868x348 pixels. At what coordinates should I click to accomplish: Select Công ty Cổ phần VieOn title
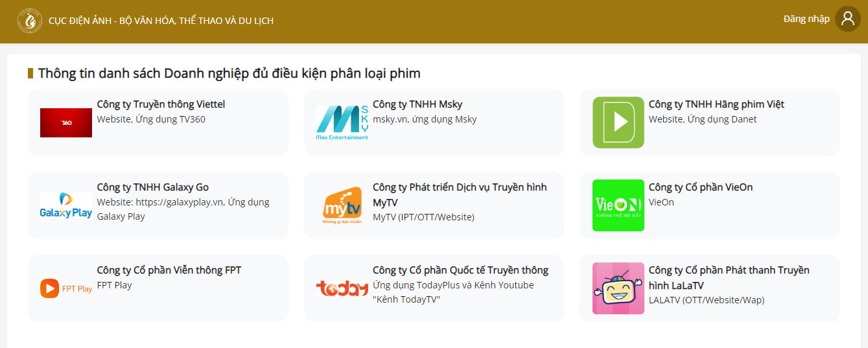pos(700,187)
